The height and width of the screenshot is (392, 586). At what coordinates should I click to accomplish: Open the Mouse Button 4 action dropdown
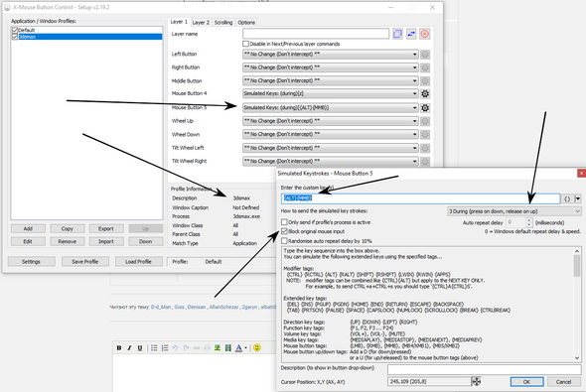coord(330,93)
